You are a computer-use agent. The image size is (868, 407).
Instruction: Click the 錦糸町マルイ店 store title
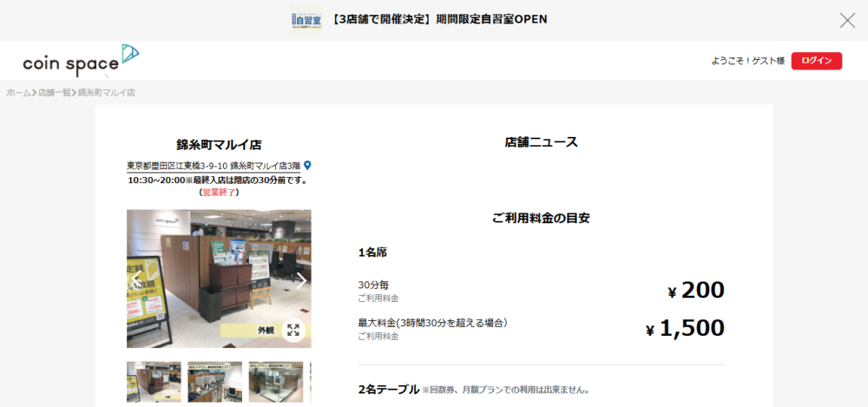click(219, 145)
